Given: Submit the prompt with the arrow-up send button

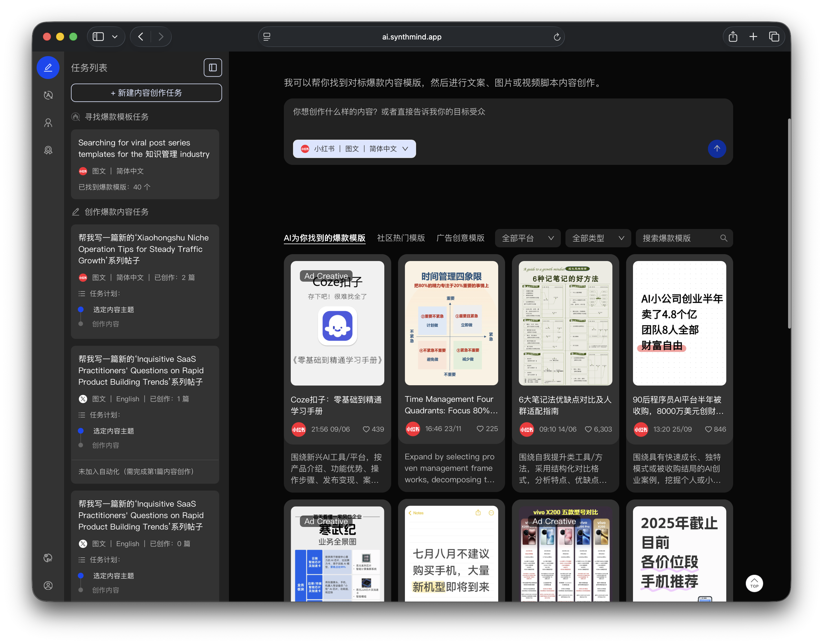Looking at the screenshot, I should (x=717, y=149).
